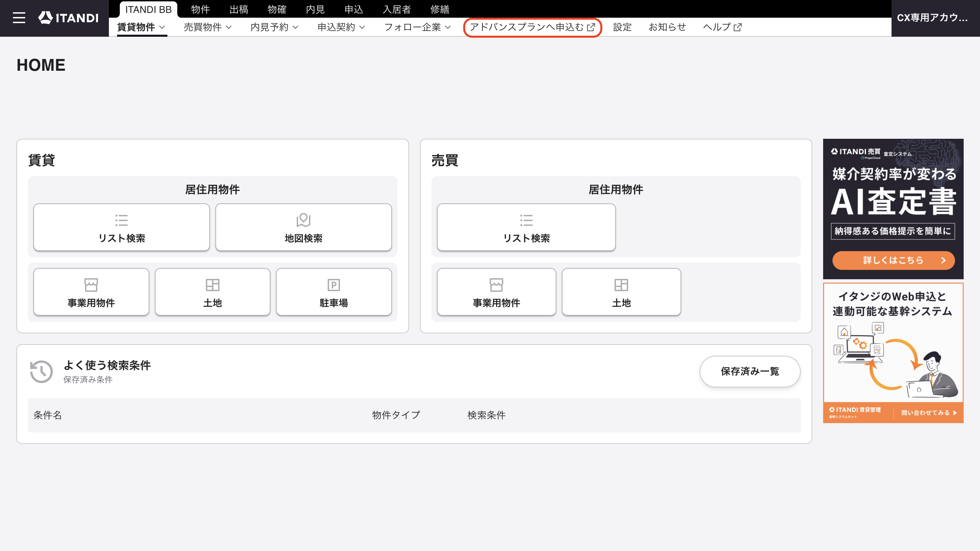980x551 pixels.
Task: Select 賃貸 事業用物件 store icon
Action: click(x=91, y=285)
